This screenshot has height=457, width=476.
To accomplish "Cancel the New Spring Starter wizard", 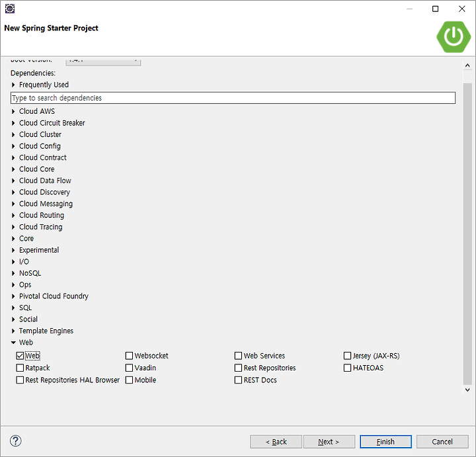I will pos(442,442).
